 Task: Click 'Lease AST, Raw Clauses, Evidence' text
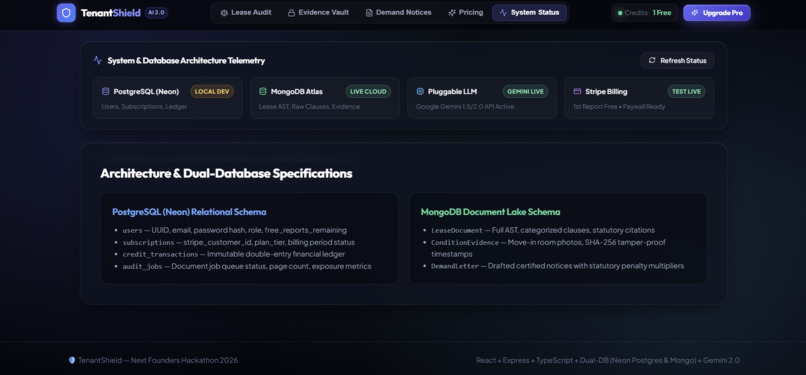(x=309, y=107)
